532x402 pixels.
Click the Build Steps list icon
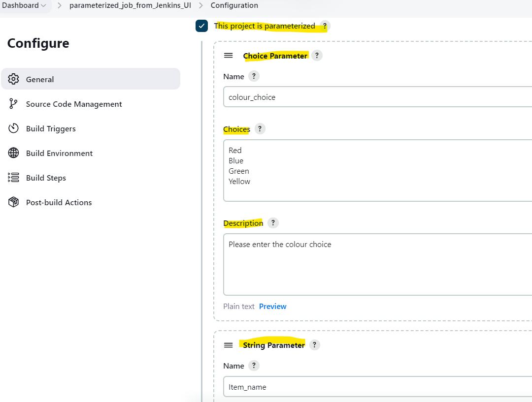tap(14, 178)
